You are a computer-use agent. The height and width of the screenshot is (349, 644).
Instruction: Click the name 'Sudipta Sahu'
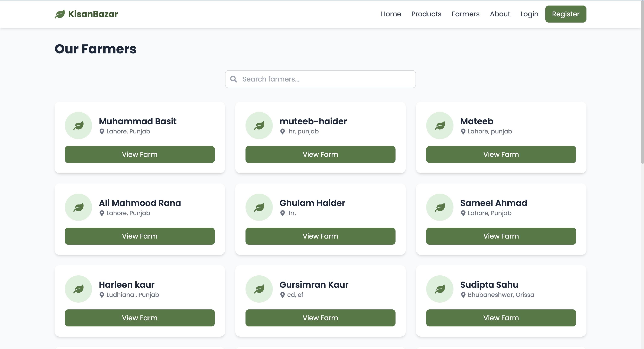(489, 285)
